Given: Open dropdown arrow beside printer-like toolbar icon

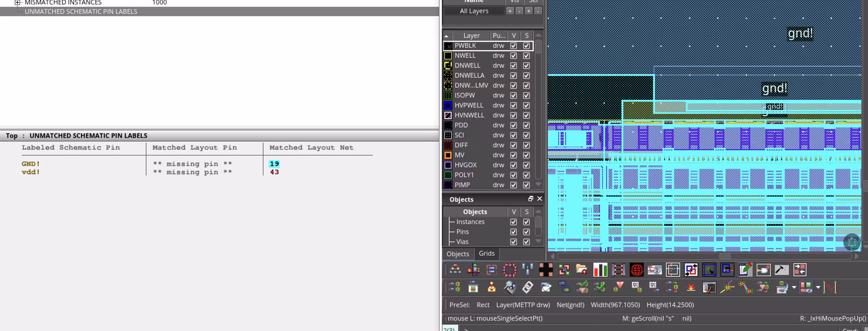Looking at the screenshot, I should 794,287.
